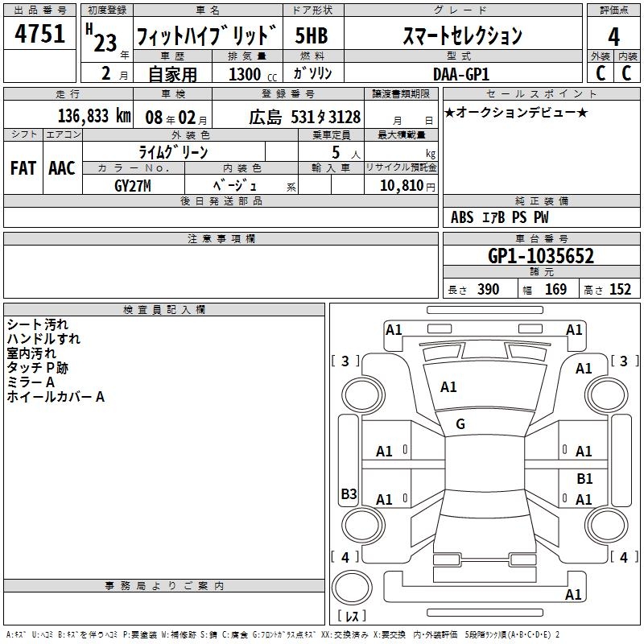This screenshot has width=644, height=644.
Task: Click the model code DAA-GP1
Action: click(x=461, y=74)
